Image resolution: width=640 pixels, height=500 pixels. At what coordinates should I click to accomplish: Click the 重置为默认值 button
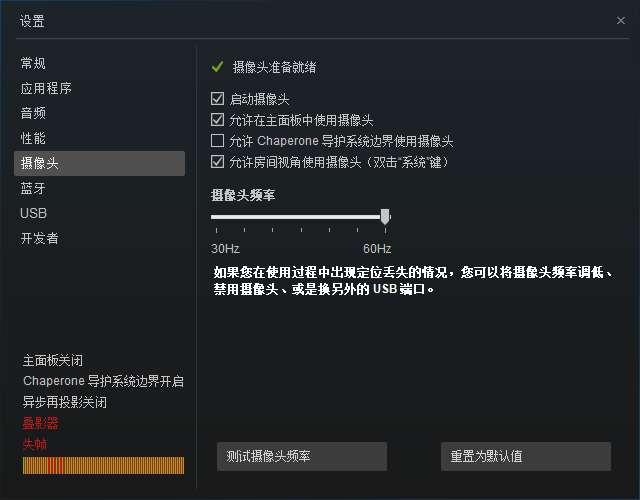525,456
